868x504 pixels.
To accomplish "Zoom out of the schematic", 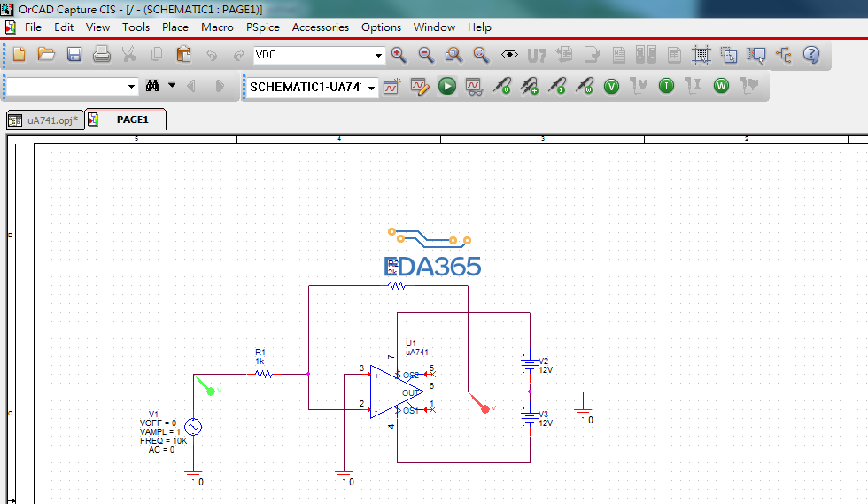I will pyautogui.click(x=426, y=54).
